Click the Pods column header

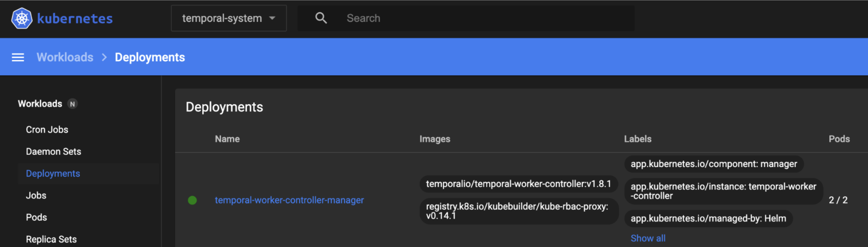(839, 139)
